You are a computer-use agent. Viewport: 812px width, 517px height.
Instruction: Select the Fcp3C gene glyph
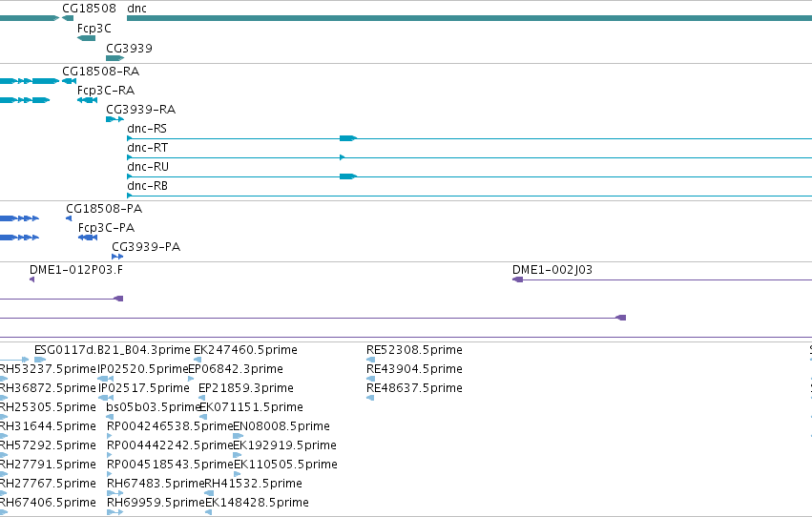pos(86,38)
